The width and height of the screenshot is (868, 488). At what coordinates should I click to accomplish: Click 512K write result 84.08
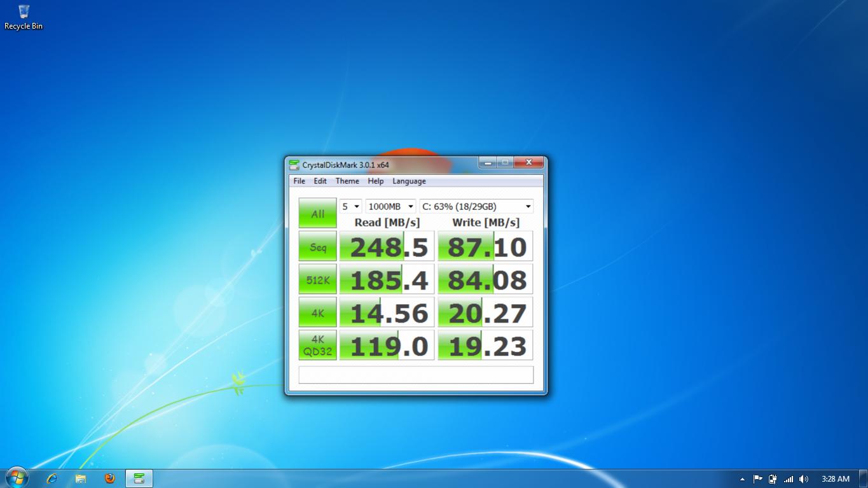[x=485, y=280]
